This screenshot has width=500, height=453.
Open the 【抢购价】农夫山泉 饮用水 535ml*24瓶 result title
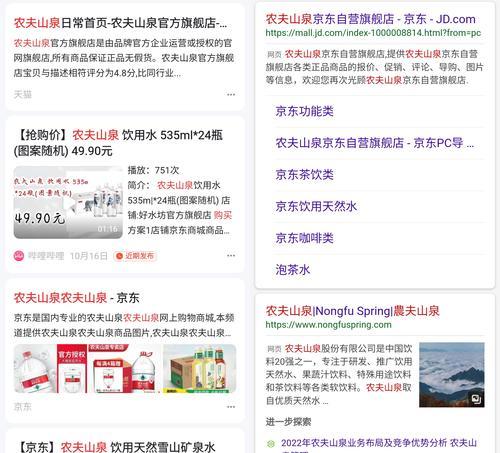118,143
